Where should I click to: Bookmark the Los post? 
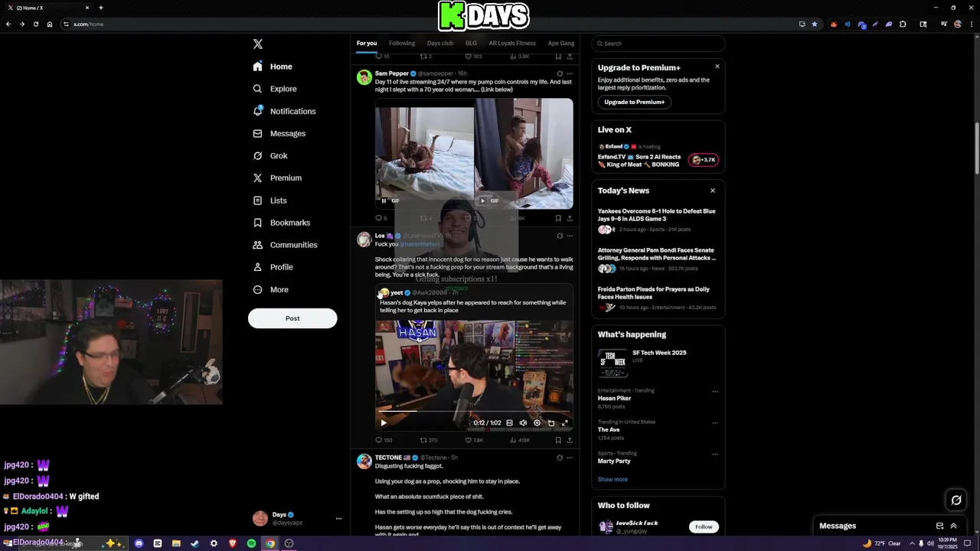(558, 440)
